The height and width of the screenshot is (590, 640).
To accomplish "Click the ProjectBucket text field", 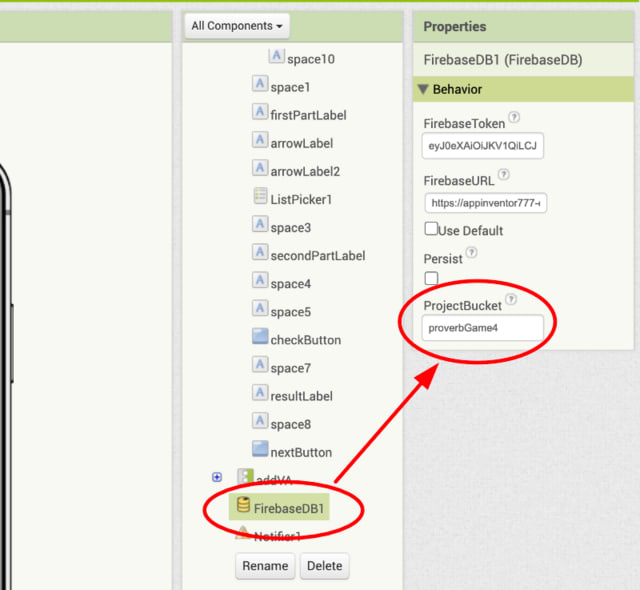I will tap(482, 328).
